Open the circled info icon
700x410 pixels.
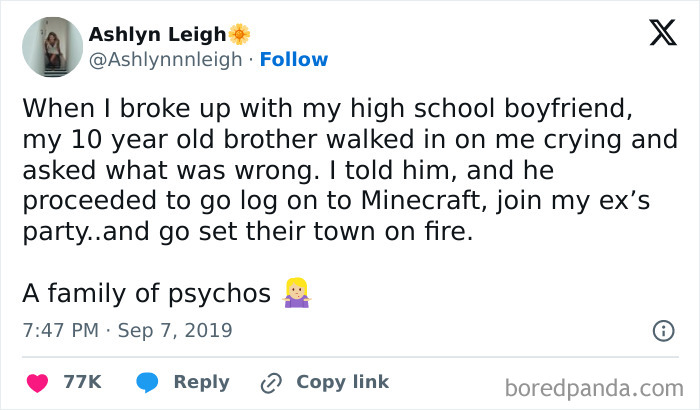coord(661,329)
